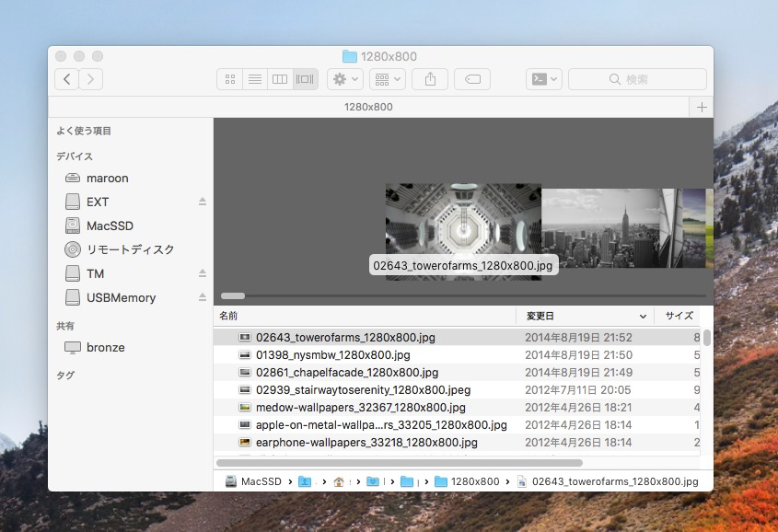
Task: Add a new tab with plus button
Action: 703,107
